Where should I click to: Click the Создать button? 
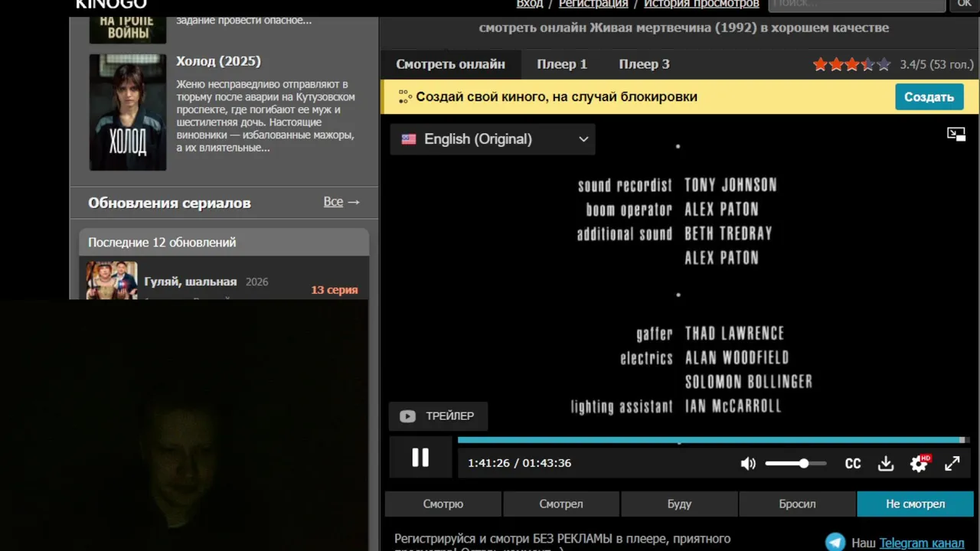tap(929, 97)
